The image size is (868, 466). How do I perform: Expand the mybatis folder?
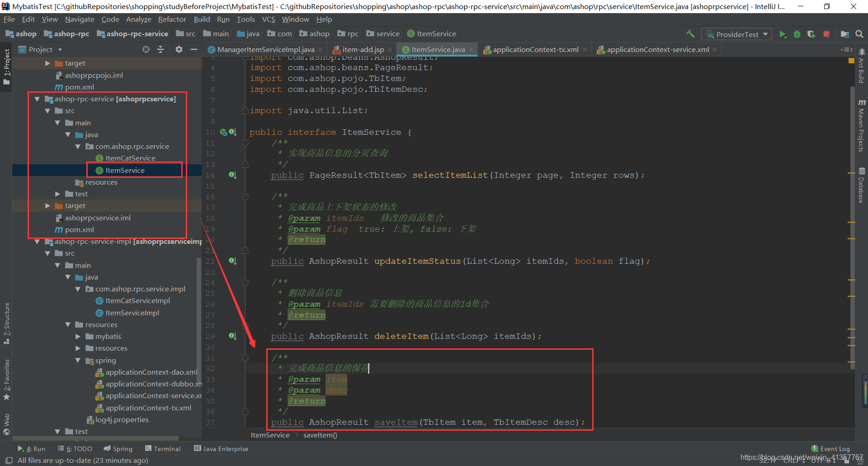point(78,337)
